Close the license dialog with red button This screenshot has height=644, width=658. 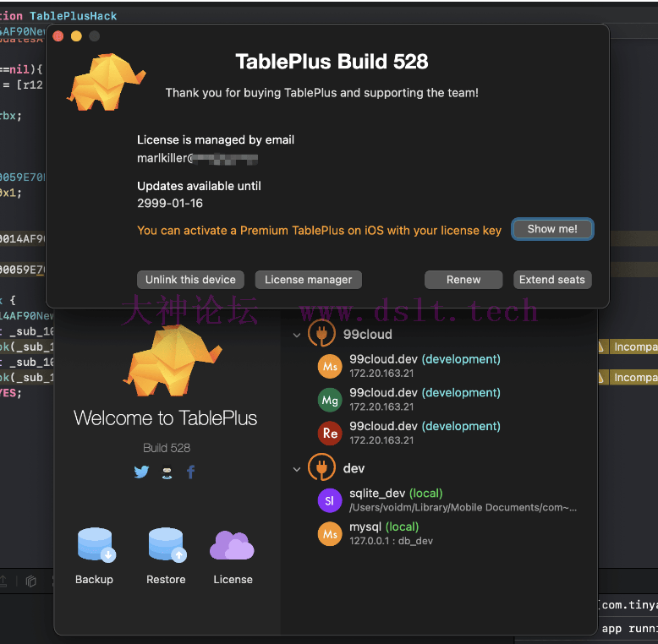[58, 36]
